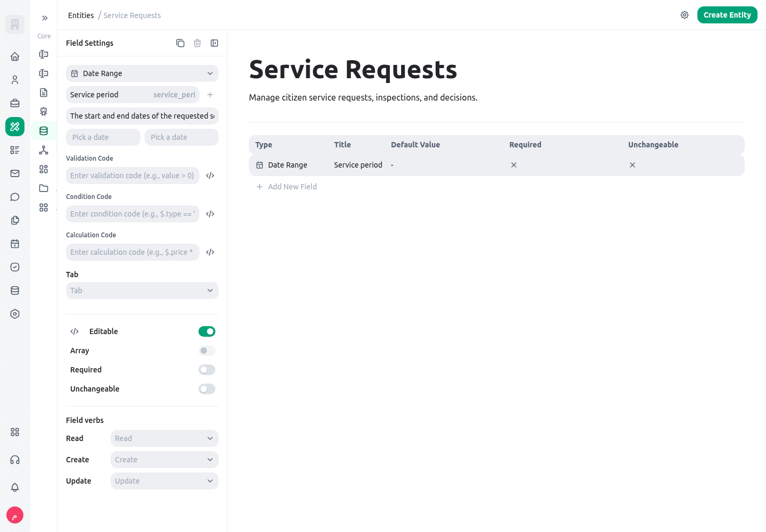The width and height of the screenshot is (766, 532).
Task: Open the checklist icon in the sidebar
Action: (15, 150)
